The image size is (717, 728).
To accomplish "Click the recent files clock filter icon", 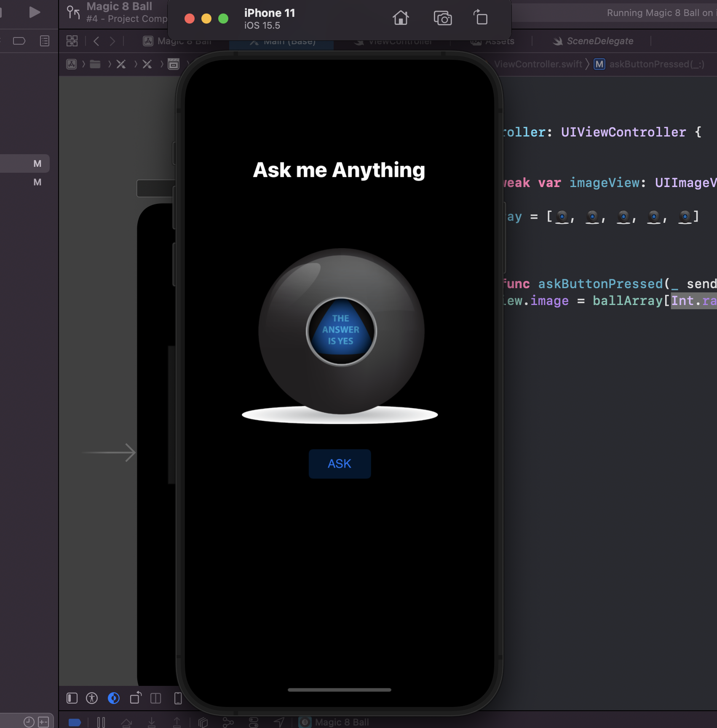I will point(29,722).
